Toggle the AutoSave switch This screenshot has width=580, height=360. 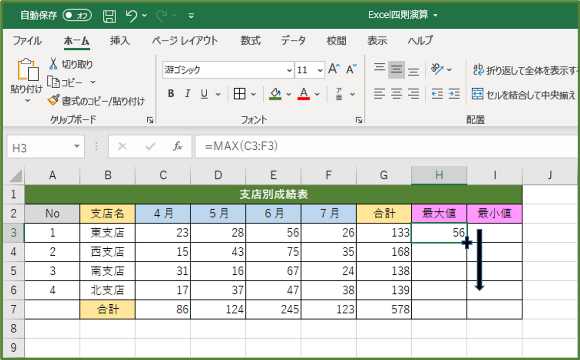pyautogui.click(x=77, y=16)
